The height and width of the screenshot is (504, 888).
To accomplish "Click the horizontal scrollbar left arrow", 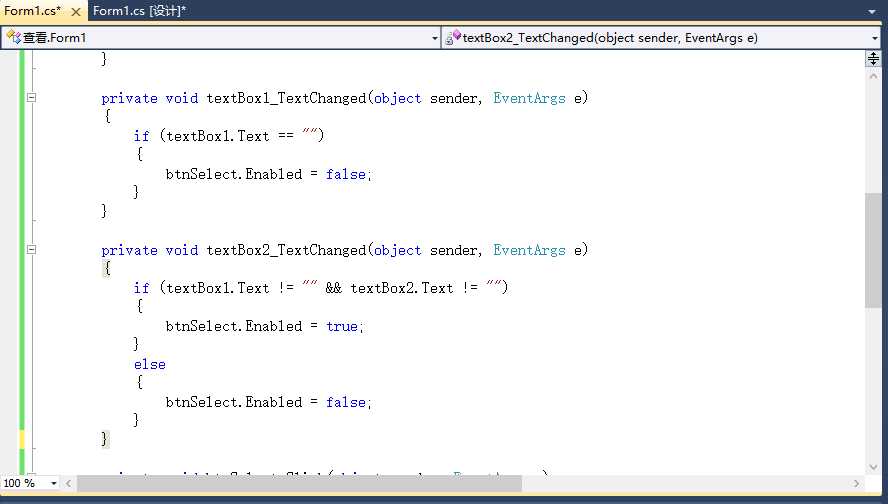I will [x=69, y=483].
